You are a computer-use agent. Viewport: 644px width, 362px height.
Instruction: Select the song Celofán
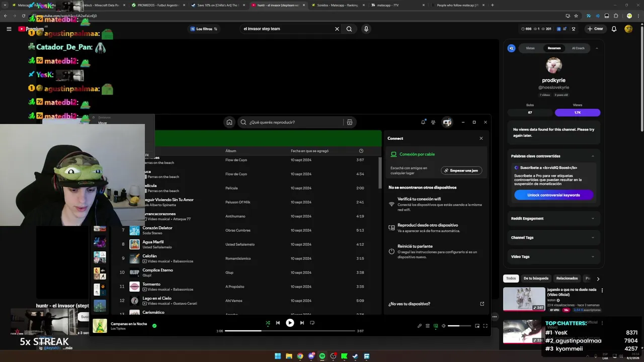pos(149,256)
